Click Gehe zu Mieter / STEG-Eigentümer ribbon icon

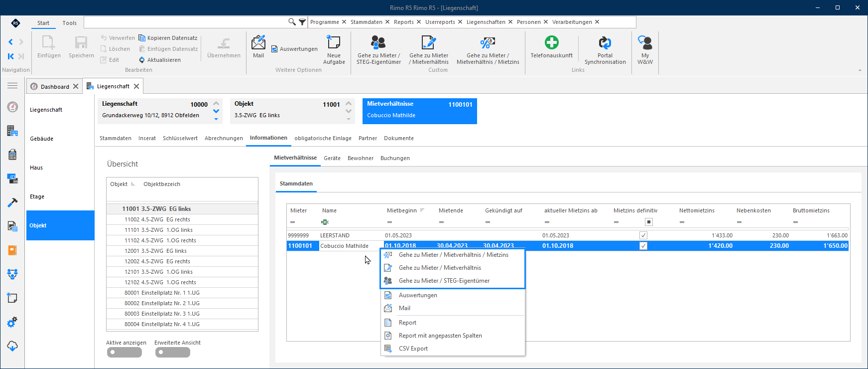pos(378,42)
